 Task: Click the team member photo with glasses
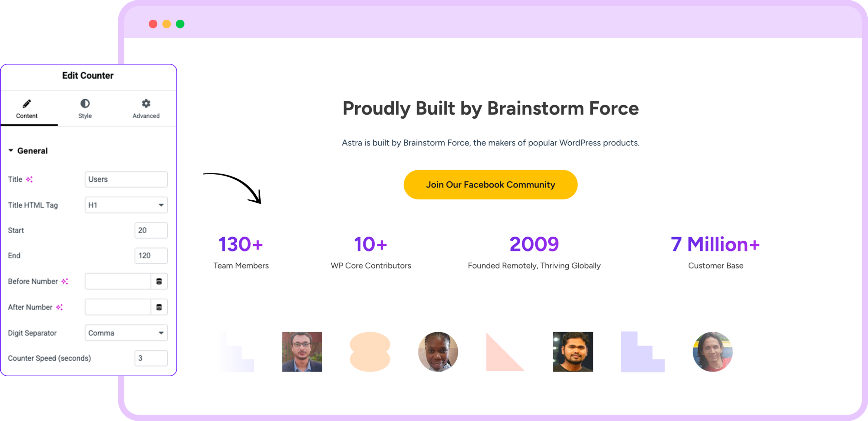(x=302, y=352)
